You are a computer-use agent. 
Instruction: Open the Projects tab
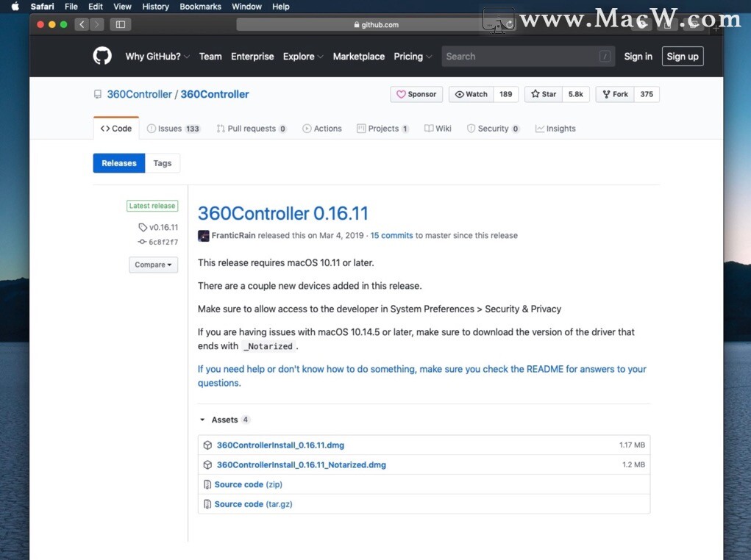(x=382, y=129)
